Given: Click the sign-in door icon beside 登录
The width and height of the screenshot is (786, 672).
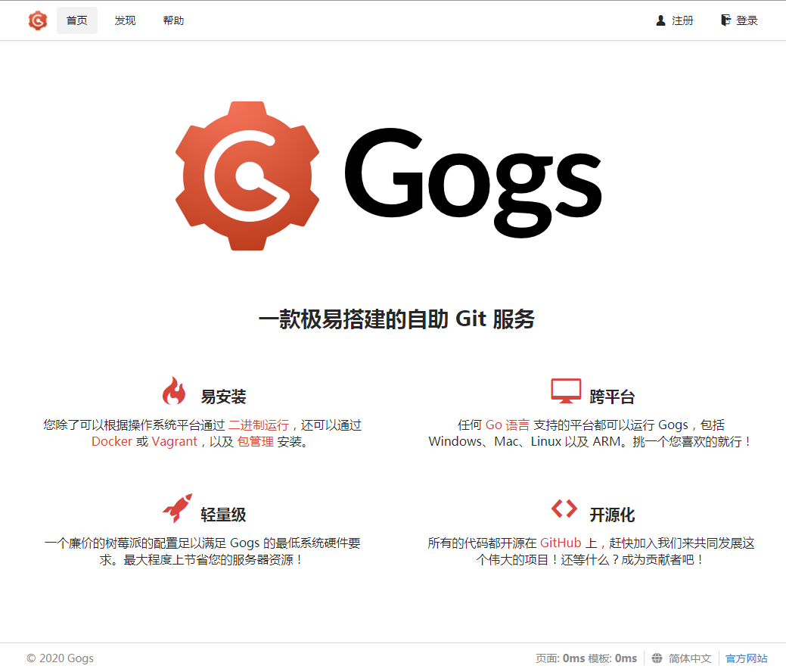Looking at the screenshot, I should (x=725, y=20).
